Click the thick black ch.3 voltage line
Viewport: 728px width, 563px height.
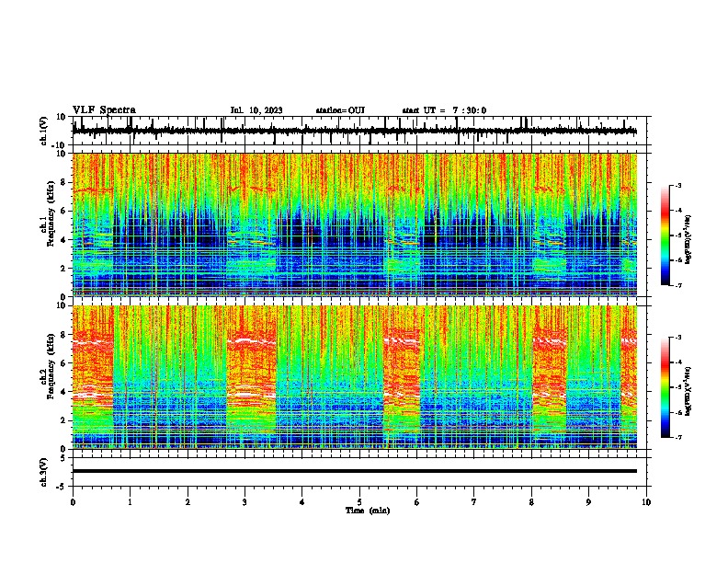coord(355,471)
